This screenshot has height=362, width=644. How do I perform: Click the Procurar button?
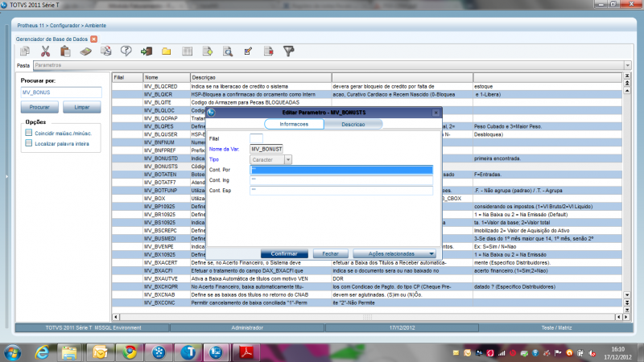(39, 107)
